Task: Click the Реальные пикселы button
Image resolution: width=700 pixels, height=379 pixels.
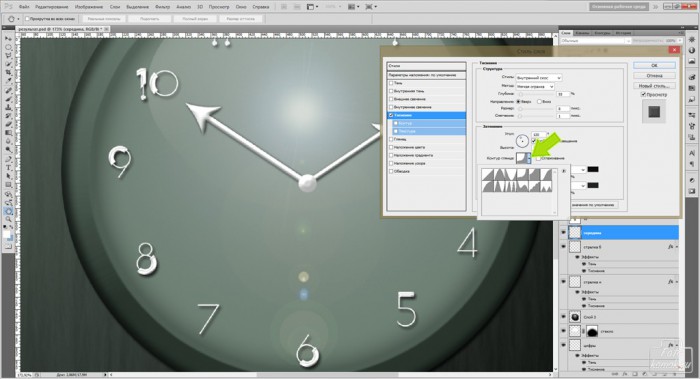Action: (x=104, y=19)
